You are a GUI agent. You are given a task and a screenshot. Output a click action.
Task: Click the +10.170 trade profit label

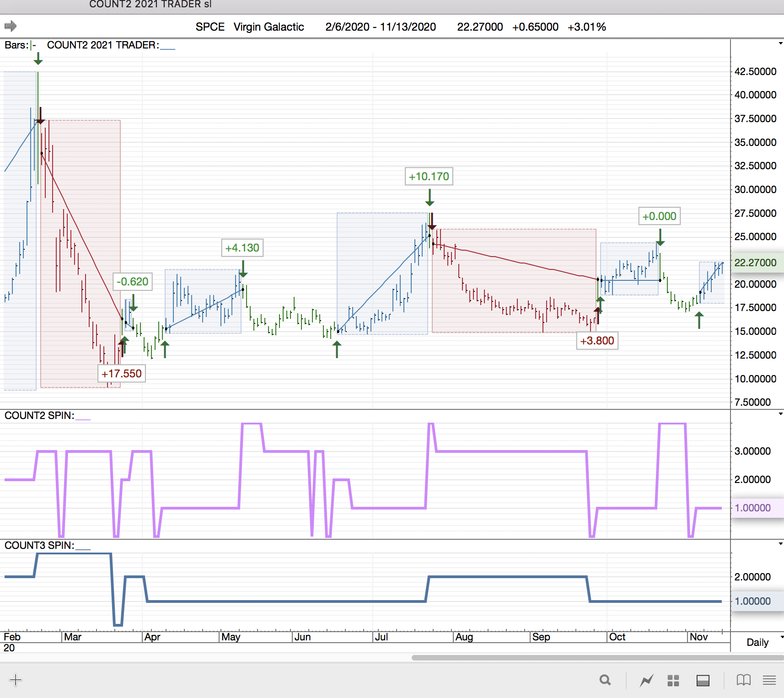click(x=429, y=177)
